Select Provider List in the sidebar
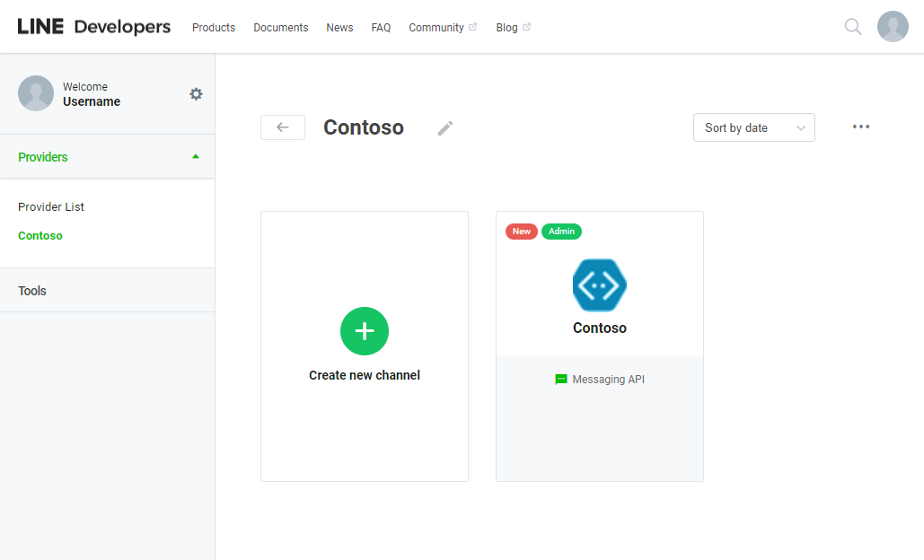Image resolution: width=924 pixels, height=560 pixels. click(50, 206)
